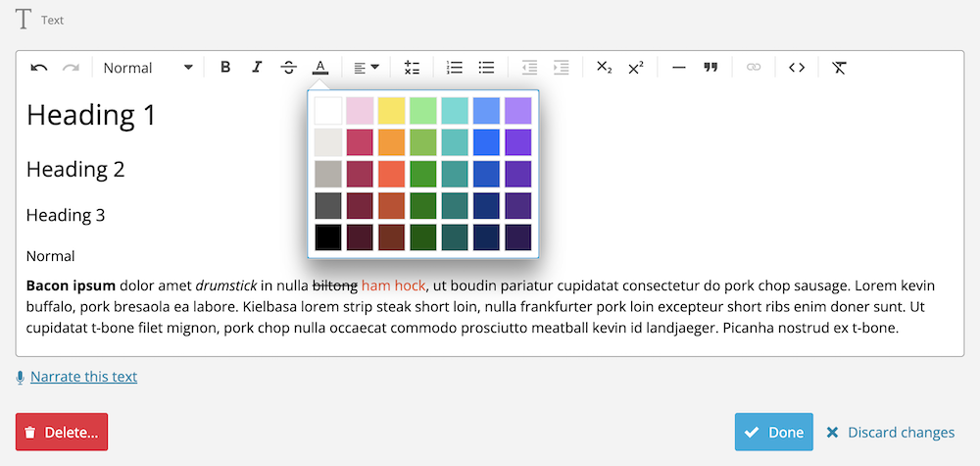Click the red text ham hock
Viewport: 980px width, 466px height.
(x=393, y=286)
